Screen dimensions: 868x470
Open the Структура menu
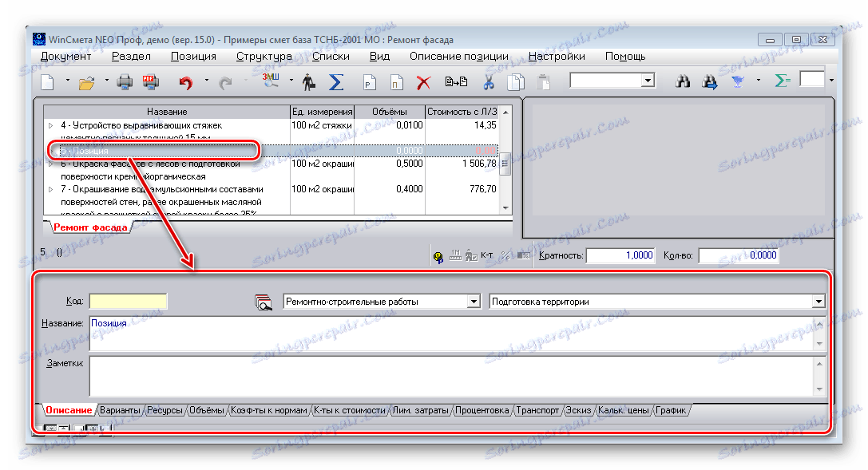(264, 57)
